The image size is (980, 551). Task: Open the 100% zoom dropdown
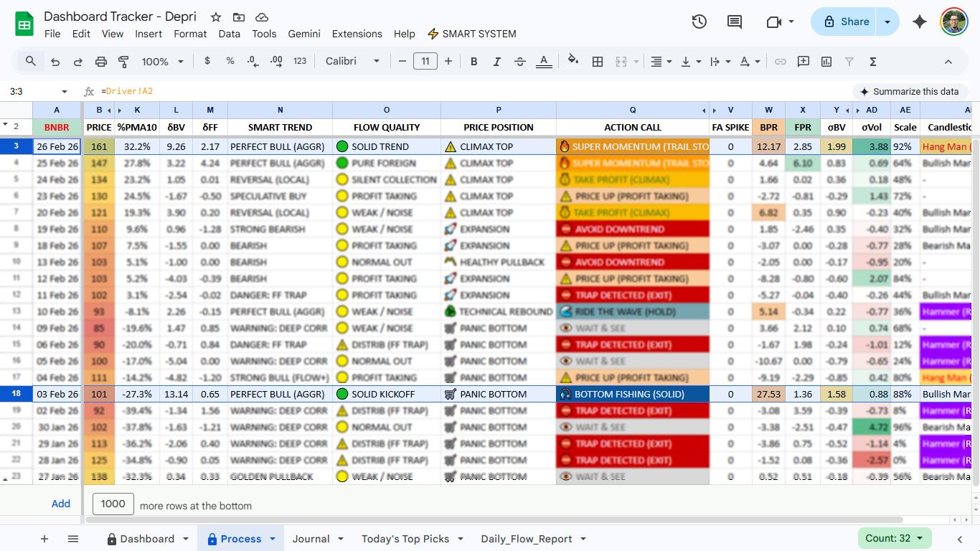click(162, 62)
